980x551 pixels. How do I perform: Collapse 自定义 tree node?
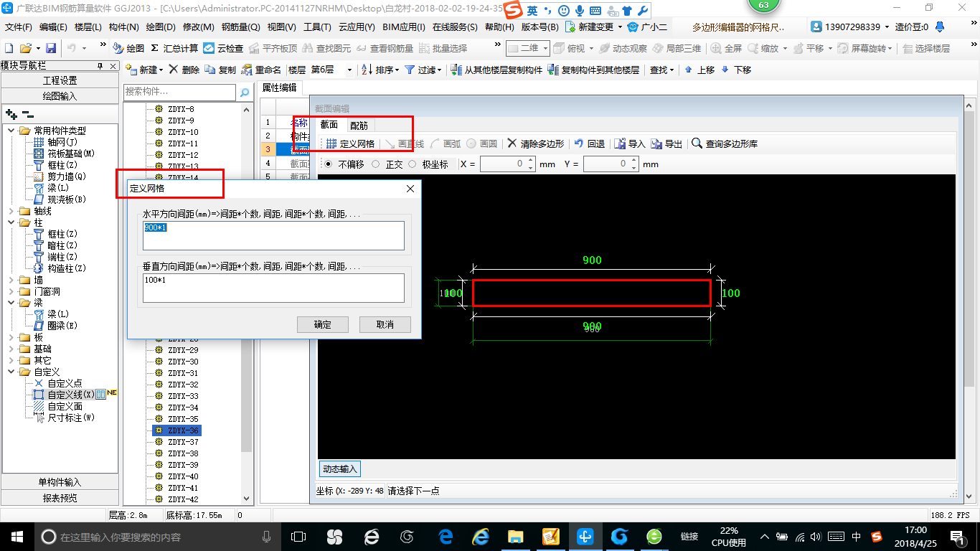click(x=11, y=372)
